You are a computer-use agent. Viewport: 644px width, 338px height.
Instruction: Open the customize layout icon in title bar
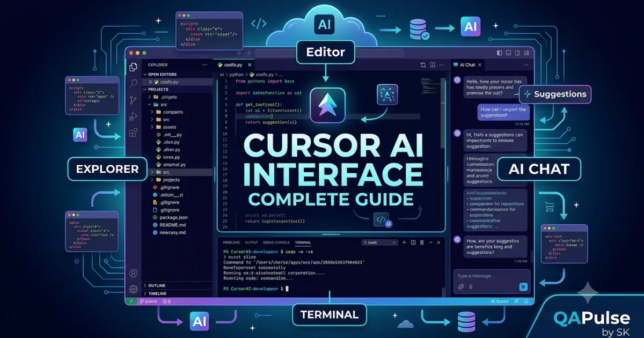[526, 53]
